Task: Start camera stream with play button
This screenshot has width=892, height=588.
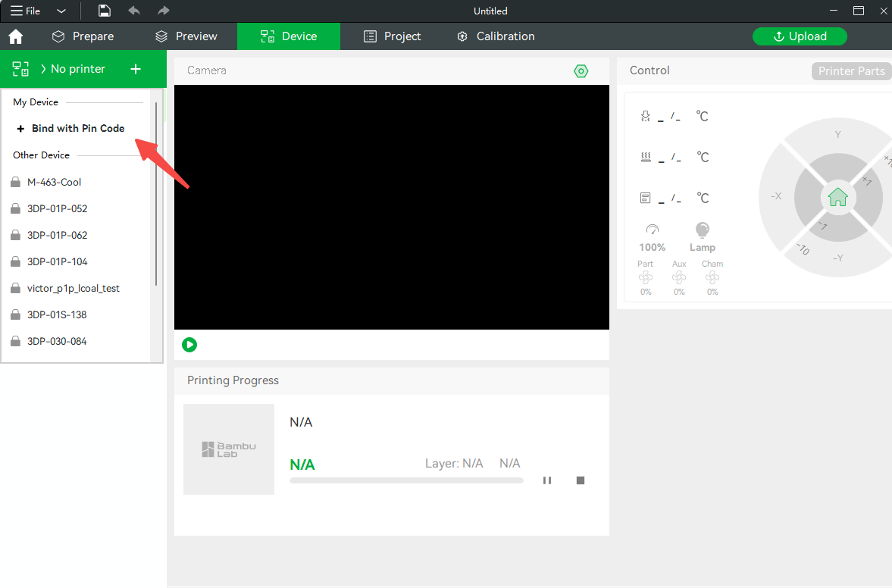Action: point(189,345)
